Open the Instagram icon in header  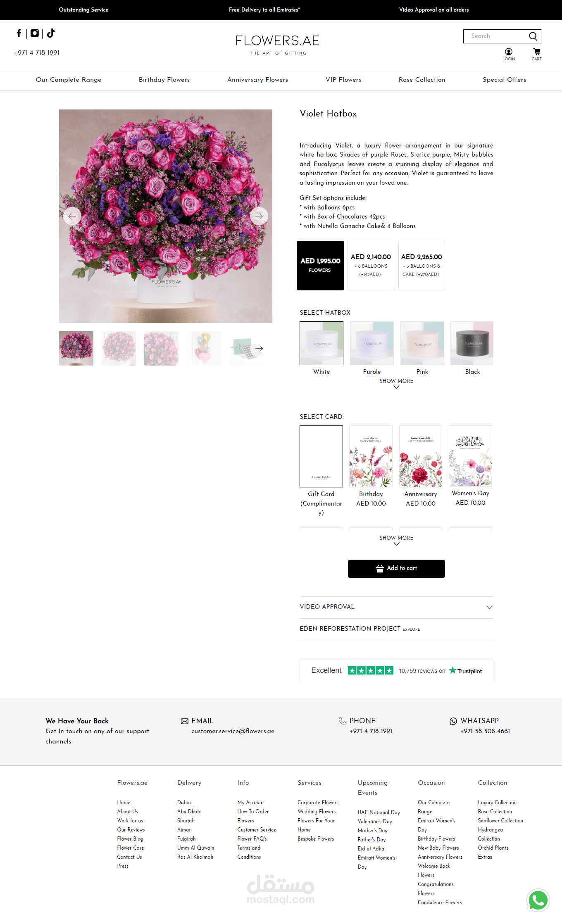tap(35, 33)
